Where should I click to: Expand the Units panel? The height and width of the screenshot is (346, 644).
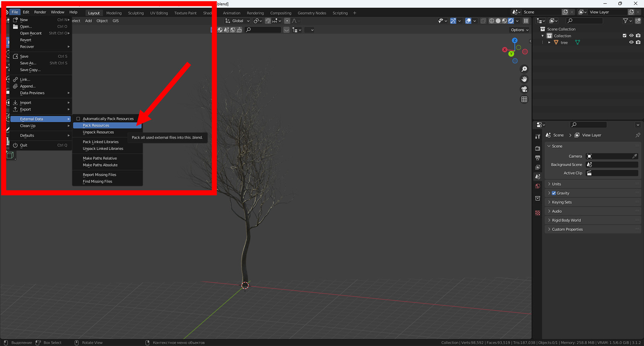[x=556, y=184]
